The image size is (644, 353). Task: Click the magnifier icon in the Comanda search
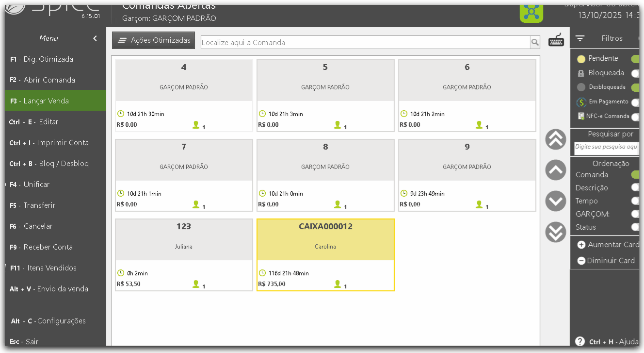point(535,43)
